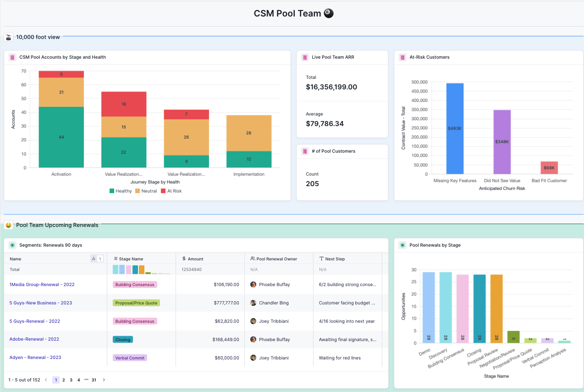The image size is (584, 392).
Task: Click the cable car icon beside 10,000 foot view
Action: pyautogui.click(x=9, y=37)
